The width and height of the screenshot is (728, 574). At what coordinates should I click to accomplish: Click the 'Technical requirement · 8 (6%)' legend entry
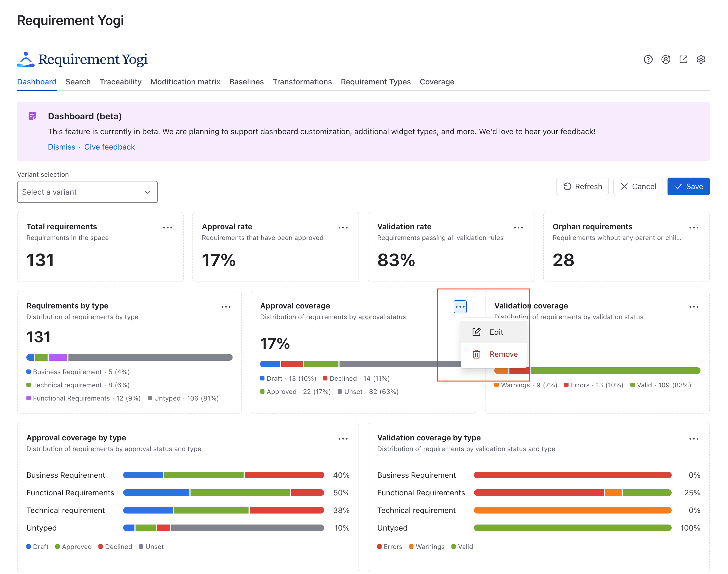pyautogui.click(x=78, y=385)
